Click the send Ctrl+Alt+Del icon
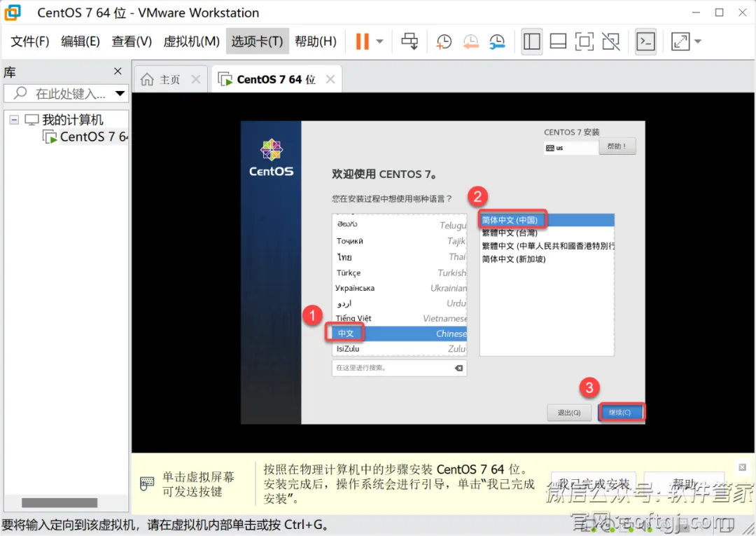Viewport: 756px width, 536px height. (409, 41)
